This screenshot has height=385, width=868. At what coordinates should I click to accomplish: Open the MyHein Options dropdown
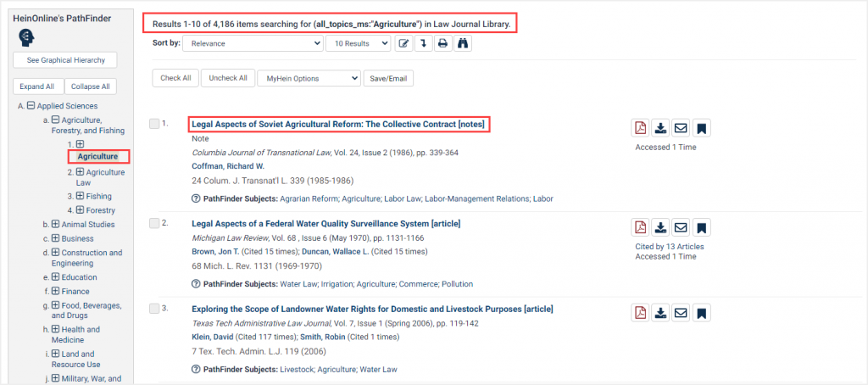tap(309, 79)
